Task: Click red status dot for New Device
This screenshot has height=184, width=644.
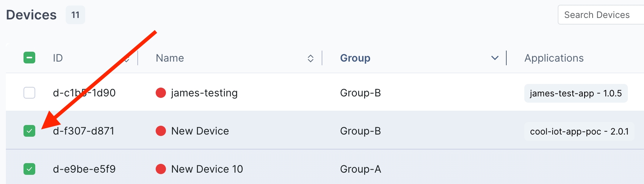Action: (x=161, y=131)
